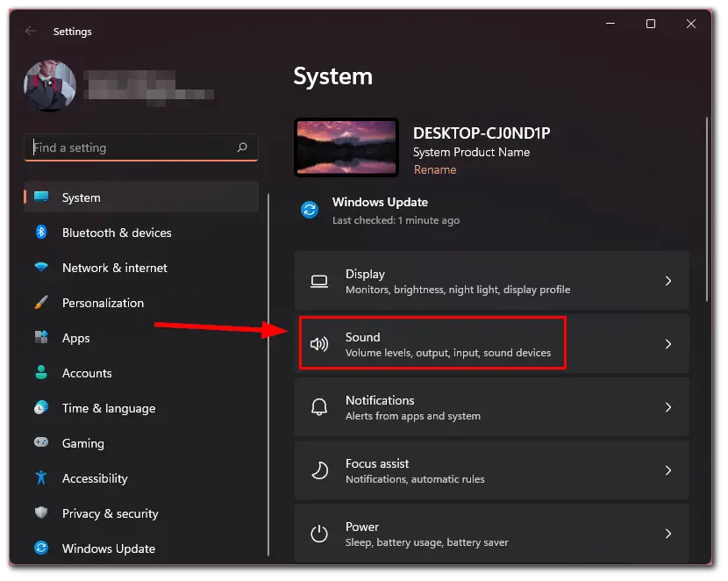Expand the Power settings chevron
The width and height of the screenshot is (728, 581).
668,534
